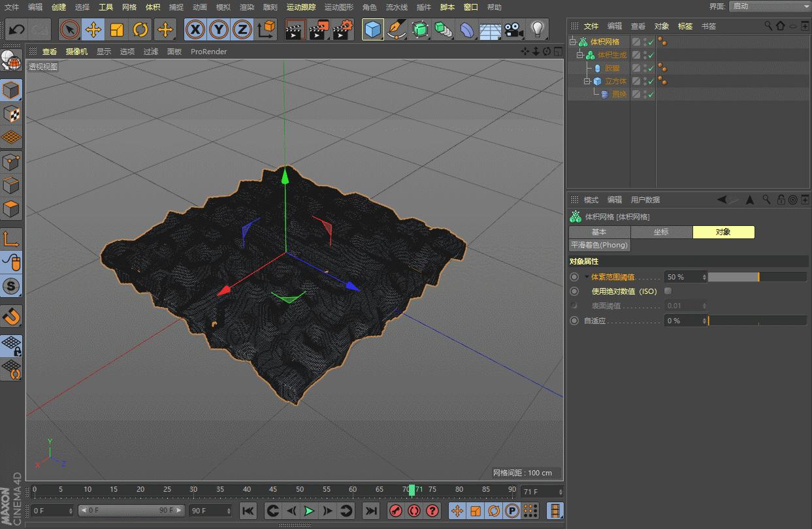Lock the Y axis with the Y icon
Screen dimensions: 812x529
tap(218, 29)
